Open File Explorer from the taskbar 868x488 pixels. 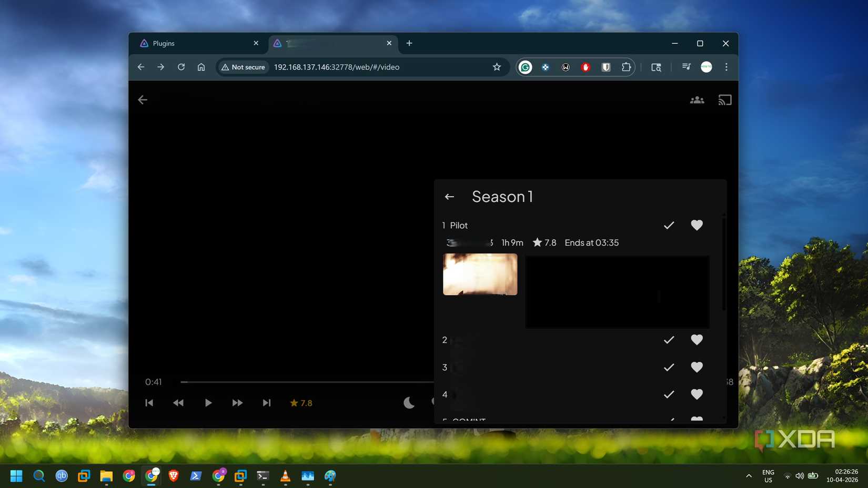tap(106, 476)
